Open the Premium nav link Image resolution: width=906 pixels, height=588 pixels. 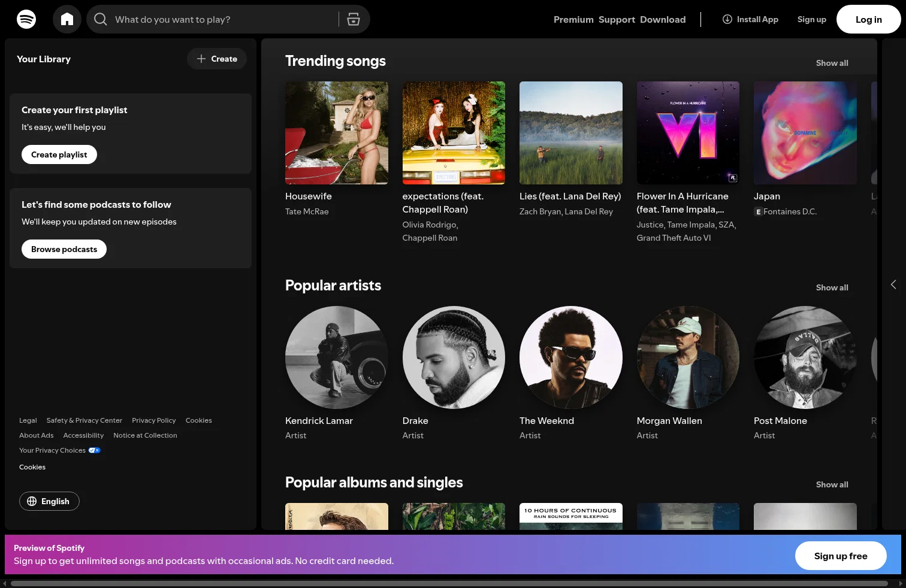573,19
